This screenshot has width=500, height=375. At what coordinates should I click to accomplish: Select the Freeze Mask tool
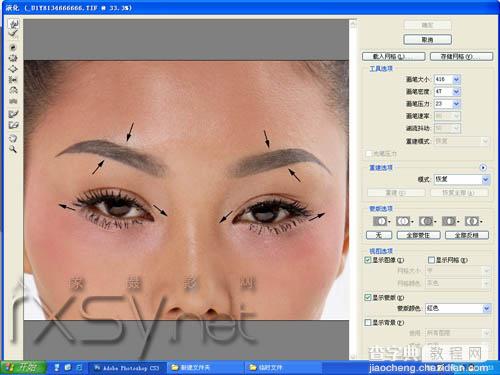click(x=13, y=114)
